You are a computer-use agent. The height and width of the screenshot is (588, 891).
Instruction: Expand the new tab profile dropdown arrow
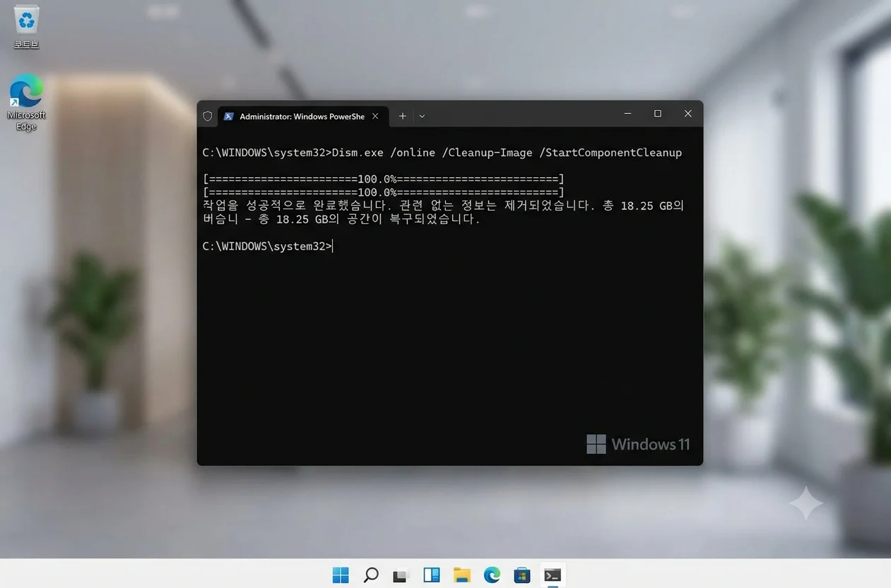[422, 116]
